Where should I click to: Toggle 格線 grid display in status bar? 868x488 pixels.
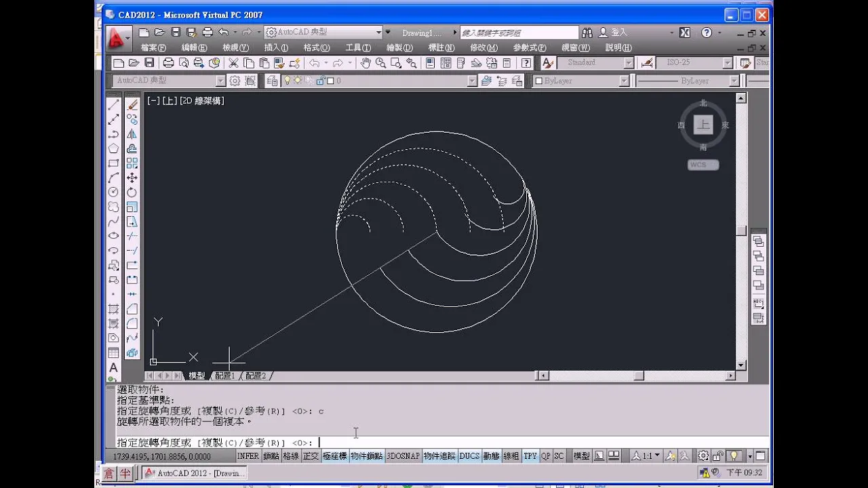(291, 456)
